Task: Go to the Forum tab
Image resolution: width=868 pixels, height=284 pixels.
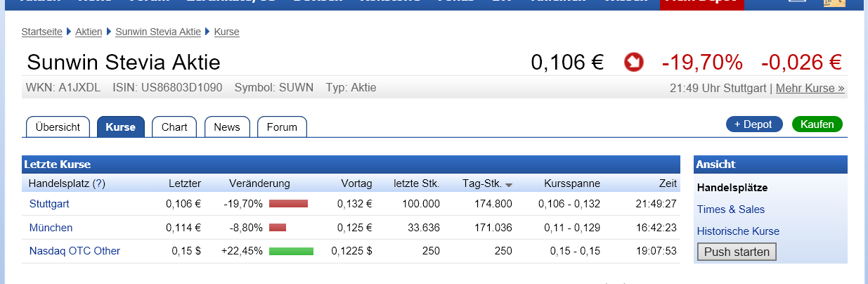Action: pos(282,127)
